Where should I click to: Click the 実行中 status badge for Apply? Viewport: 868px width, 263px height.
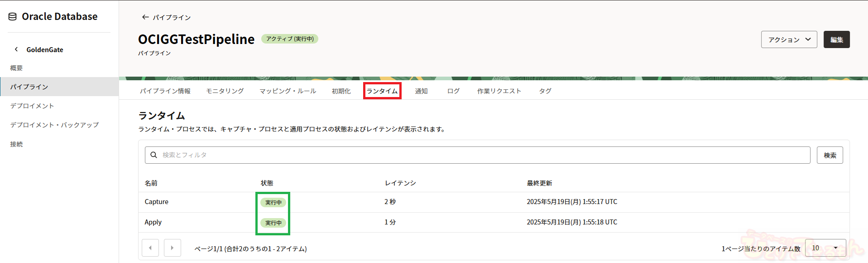273,223
